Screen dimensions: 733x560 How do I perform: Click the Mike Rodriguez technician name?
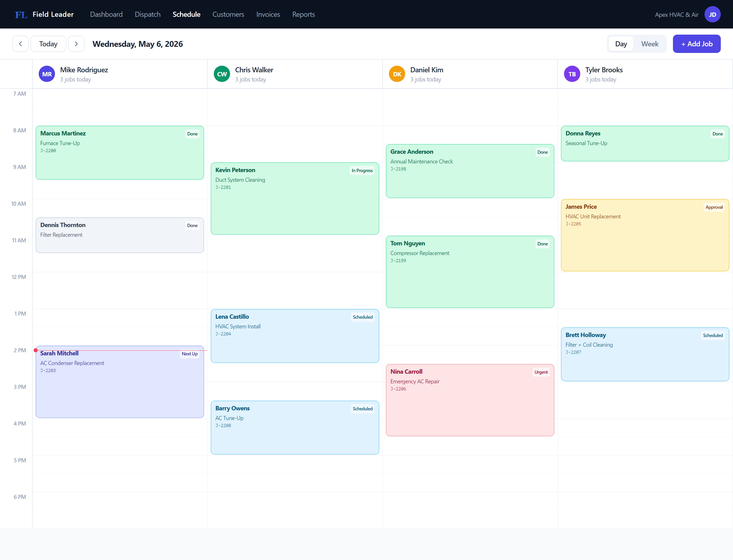pyautogui.click(x=84, y=70)
